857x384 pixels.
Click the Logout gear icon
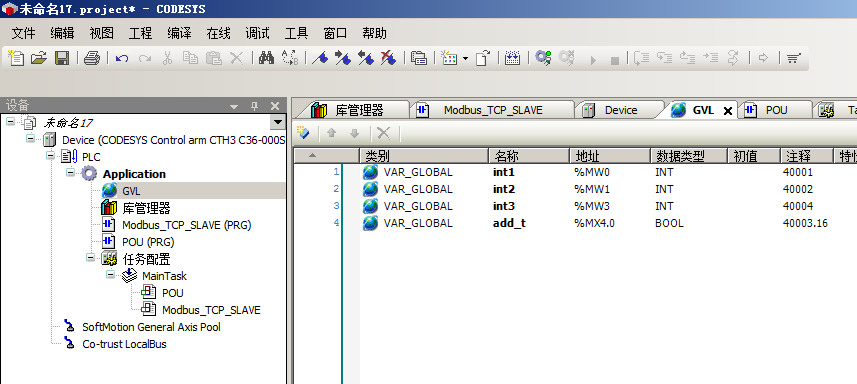[x=566, y=58]
